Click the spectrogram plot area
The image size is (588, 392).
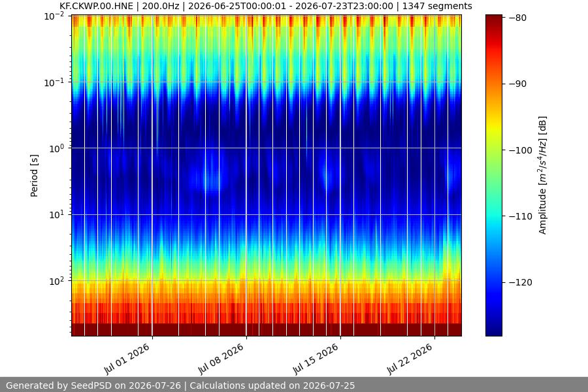267,175
